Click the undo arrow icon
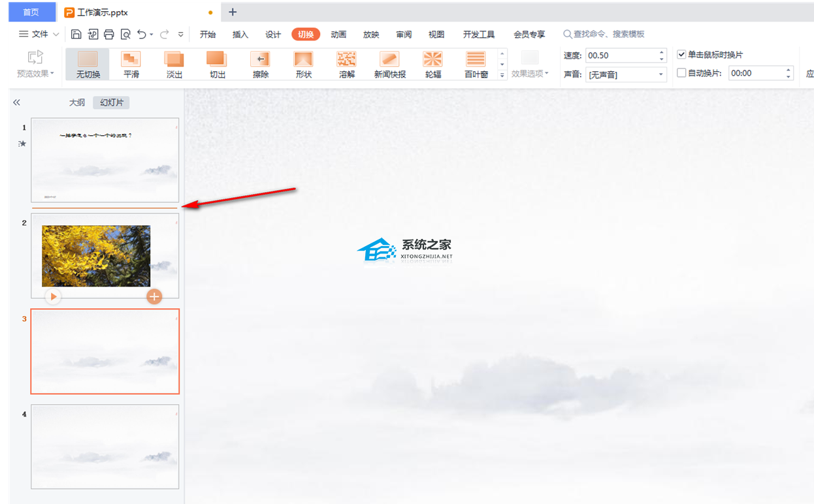Screen dimensions: 814x504 tap(142, 34)
